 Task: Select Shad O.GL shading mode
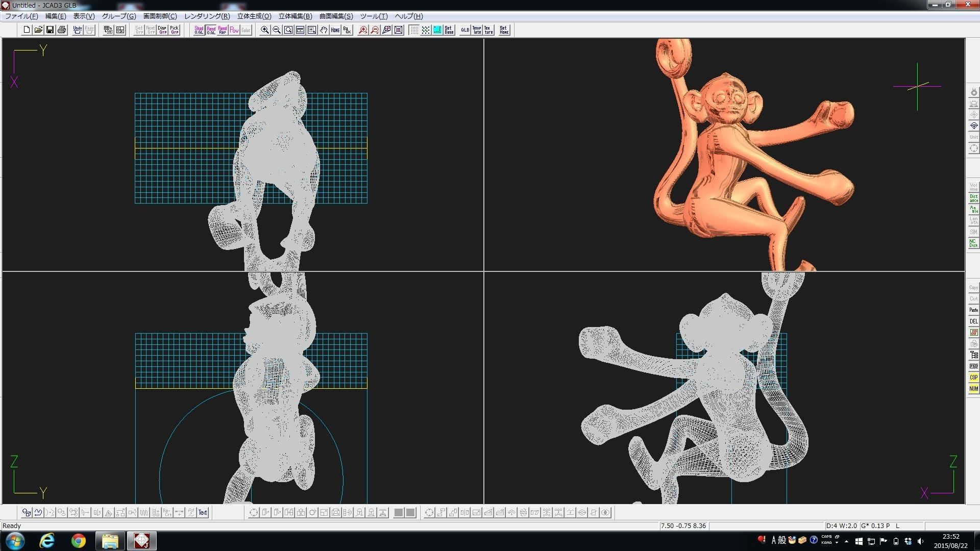[199, 30]
